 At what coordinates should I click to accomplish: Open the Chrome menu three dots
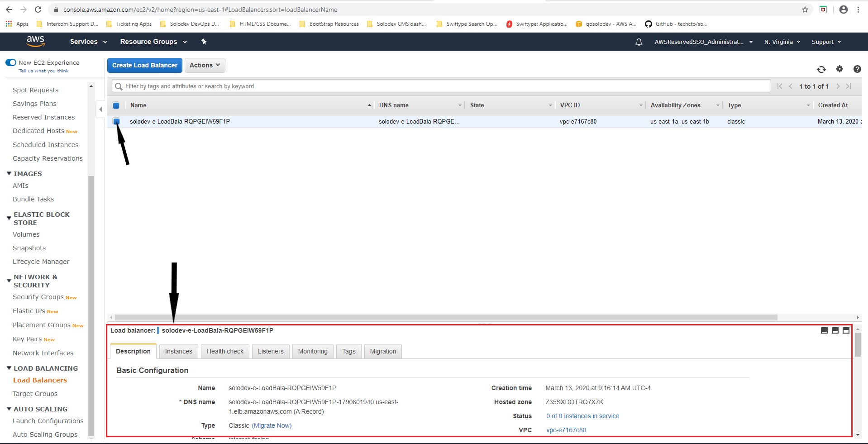pos(858,10)
